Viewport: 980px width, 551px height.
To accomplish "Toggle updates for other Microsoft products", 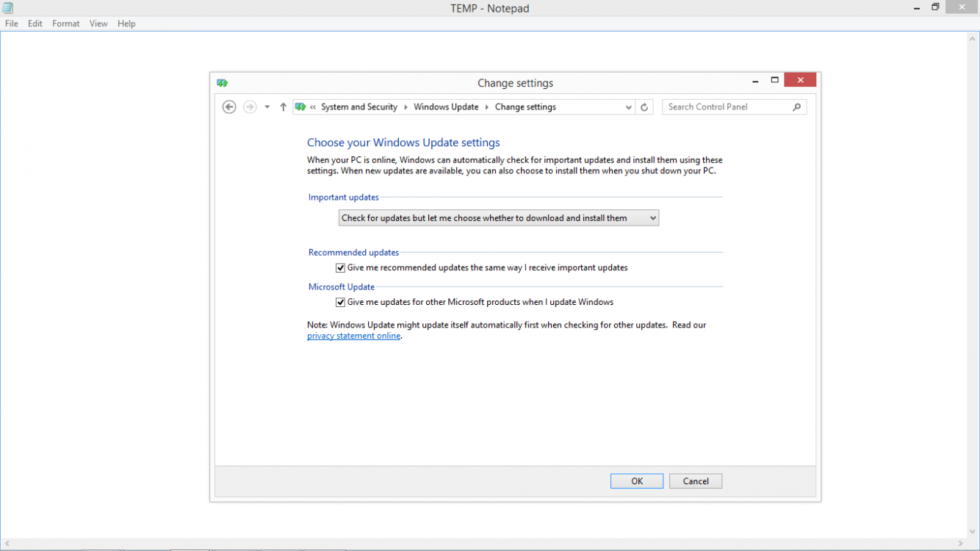I will (341, 303).
